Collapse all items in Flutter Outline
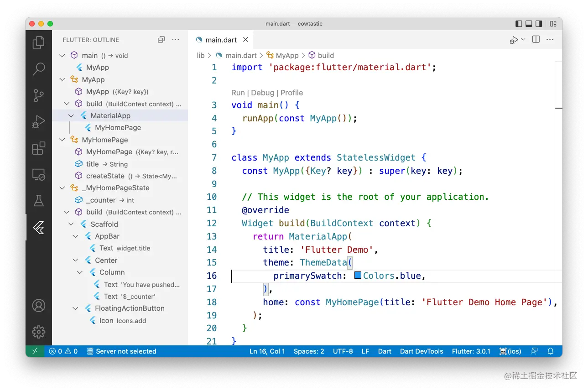Screen dimensions: 588x391 pyautogui.click(x=161, y=40)
